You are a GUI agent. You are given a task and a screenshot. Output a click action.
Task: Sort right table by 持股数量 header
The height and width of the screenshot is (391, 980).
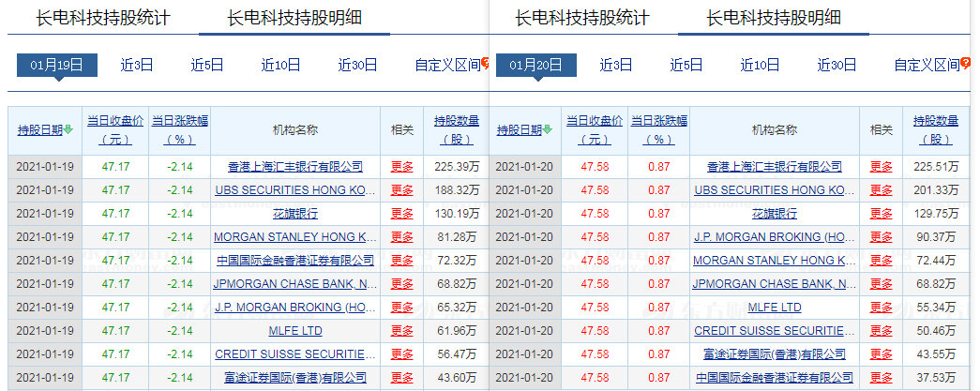(x=936, y=130)
